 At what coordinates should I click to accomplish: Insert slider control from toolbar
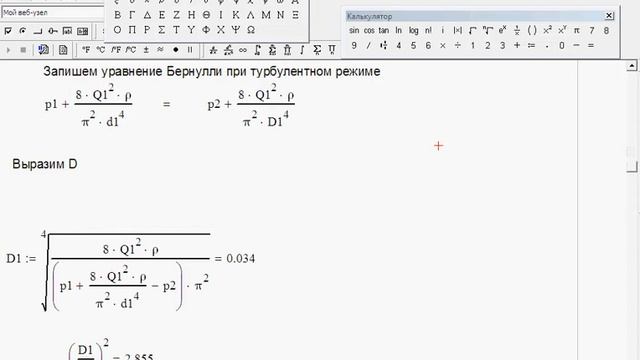[53, 31]
